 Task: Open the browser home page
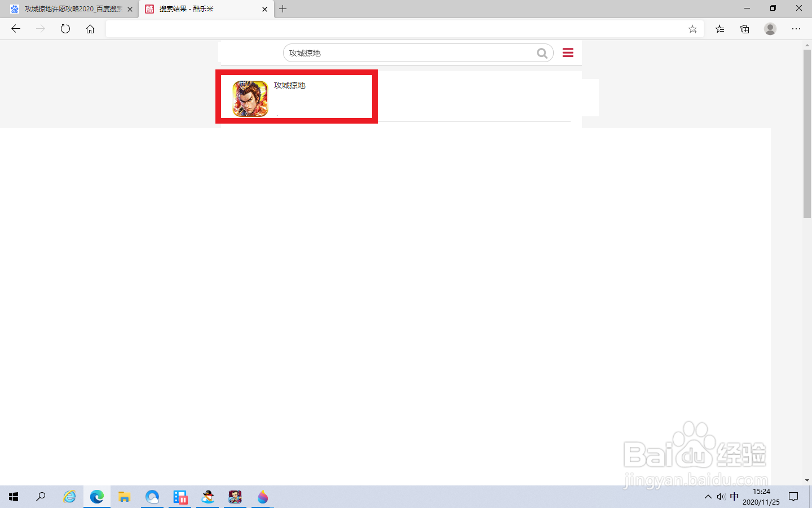[x=90, y=29]
